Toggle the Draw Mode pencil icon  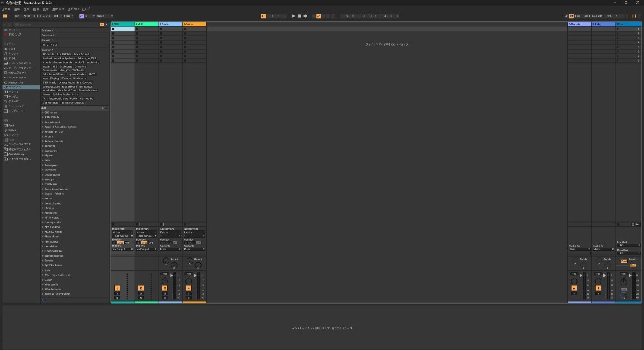click(567, 16)
